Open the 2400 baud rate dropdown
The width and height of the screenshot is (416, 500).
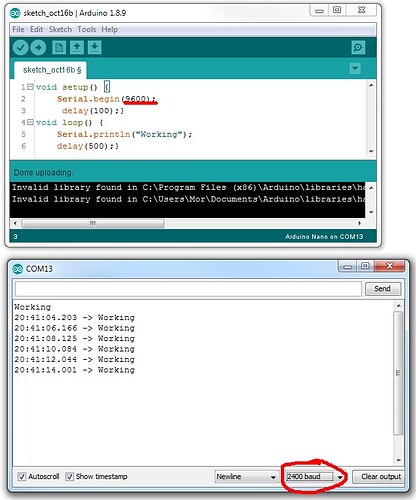(x=315, y=477)
